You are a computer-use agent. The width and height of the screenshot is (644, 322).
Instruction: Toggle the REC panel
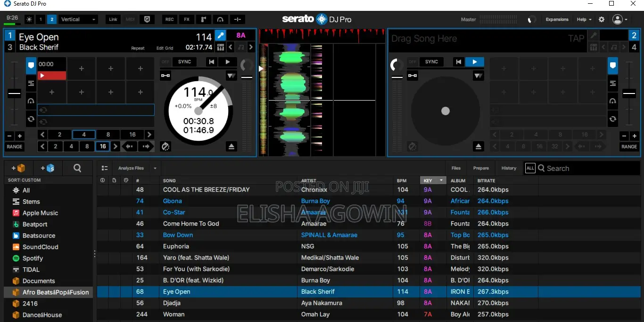(x=169, y=19)
